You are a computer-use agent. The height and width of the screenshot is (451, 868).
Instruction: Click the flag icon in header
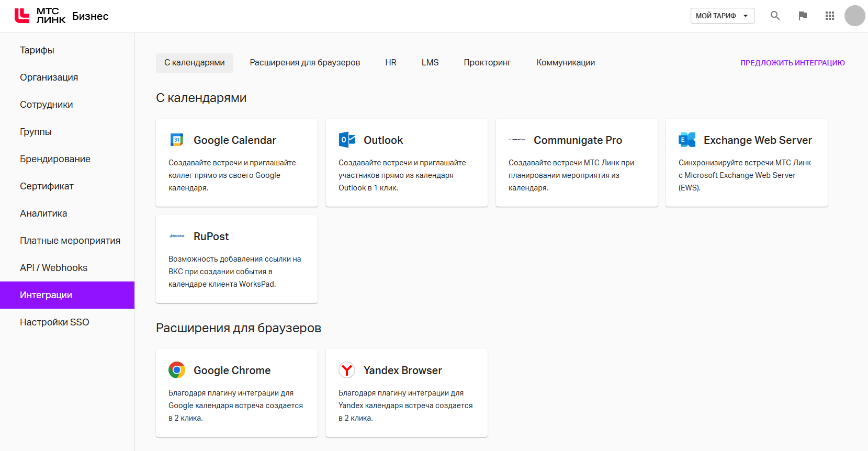tap(803, 16)
